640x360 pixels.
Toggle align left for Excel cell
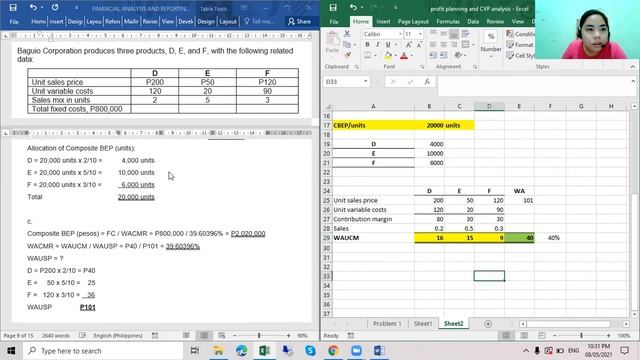[433, 44]
